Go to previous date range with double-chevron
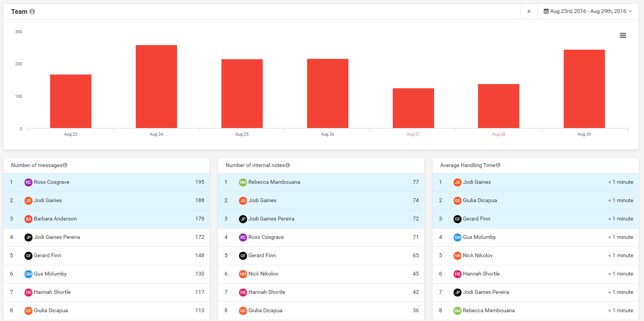Viewport: 644px width, 321px height. pyautogui.click(x=529, y=11)
